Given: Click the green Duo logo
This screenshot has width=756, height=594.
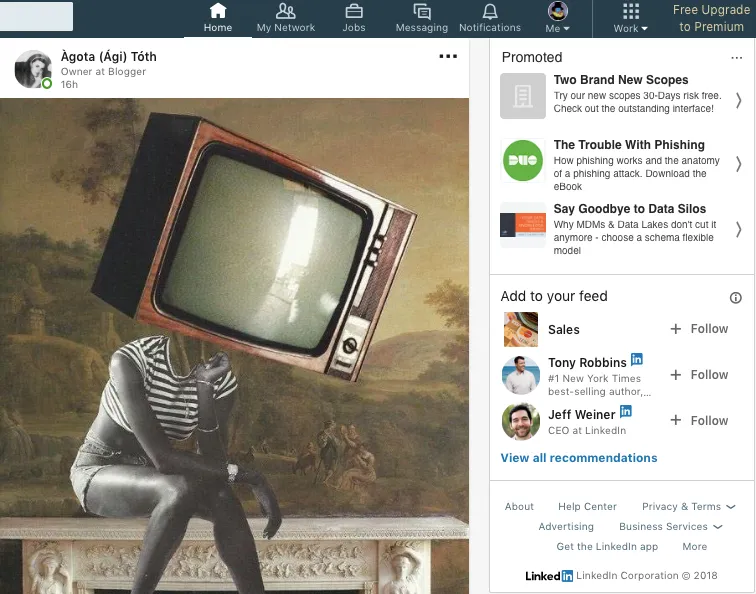Looking at the screenshot, I should [523, 161].
